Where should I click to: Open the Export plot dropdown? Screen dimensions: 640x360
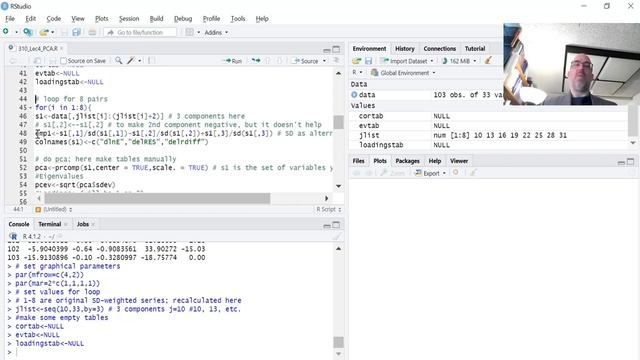click(430, 173)
